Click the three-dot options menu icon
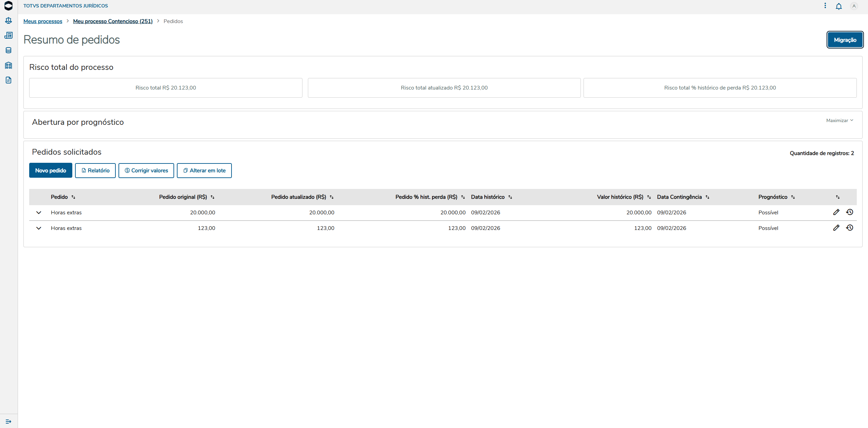 point(825,6)
